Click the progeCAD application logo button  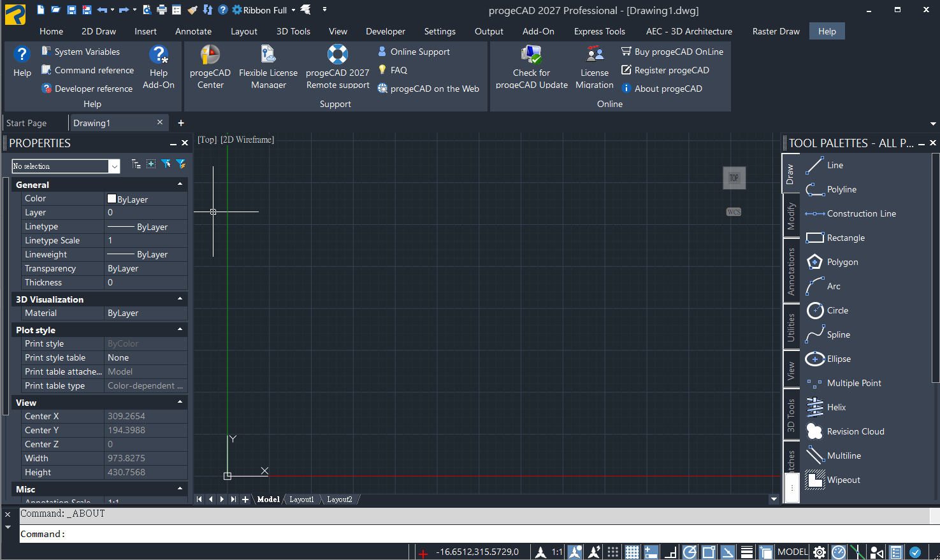click(15, 14)
